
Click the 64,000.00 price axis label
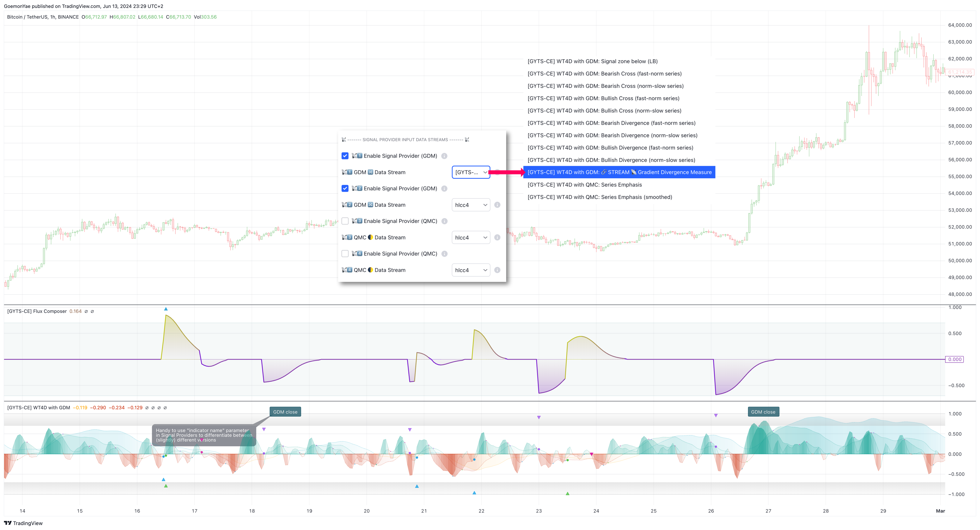960,25
